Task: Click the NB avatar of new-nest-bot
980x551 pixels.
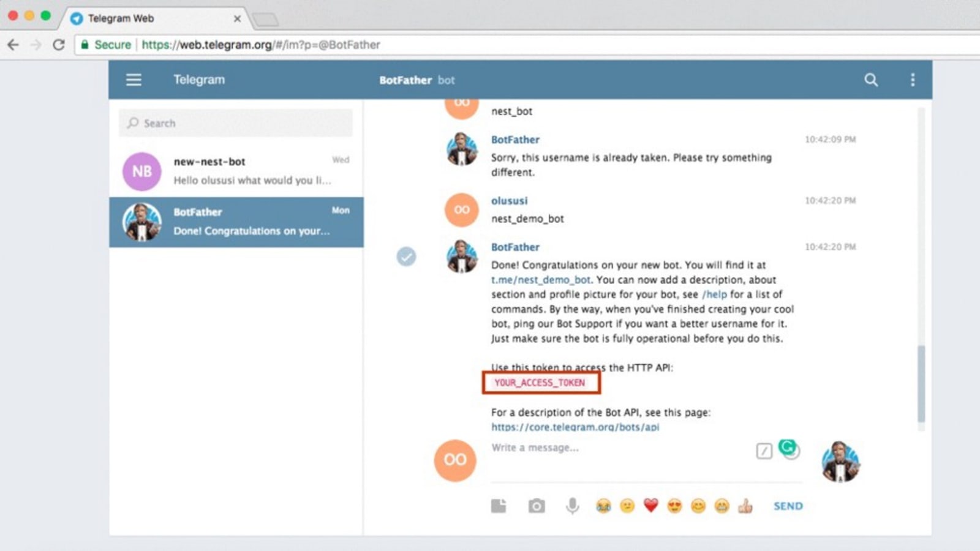Action: click(x=142, y=171)
